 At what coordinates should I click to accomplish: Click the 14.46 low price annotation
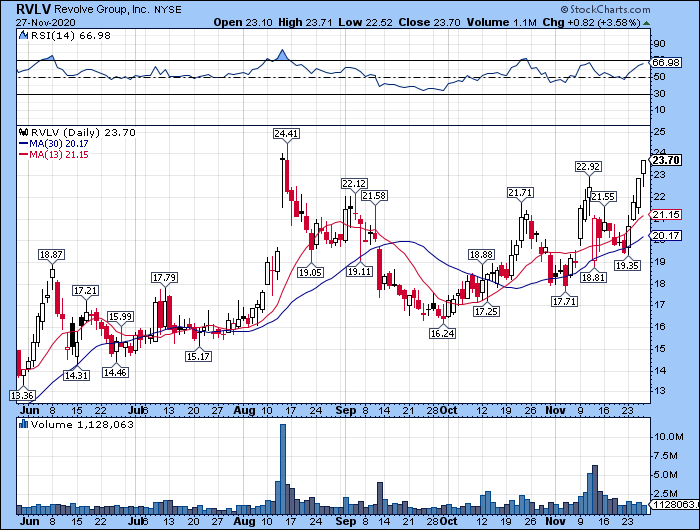tap(115, 372)
